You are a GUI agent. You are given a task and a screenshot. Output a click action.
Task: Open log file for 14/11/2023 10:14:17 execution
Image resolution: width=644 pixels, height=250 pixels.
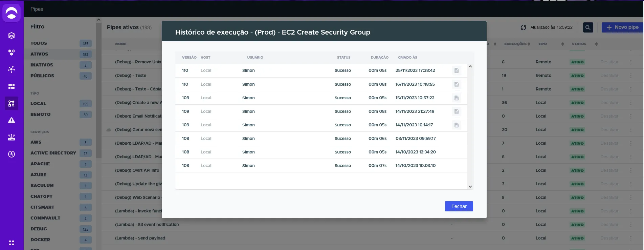(457, 125)
